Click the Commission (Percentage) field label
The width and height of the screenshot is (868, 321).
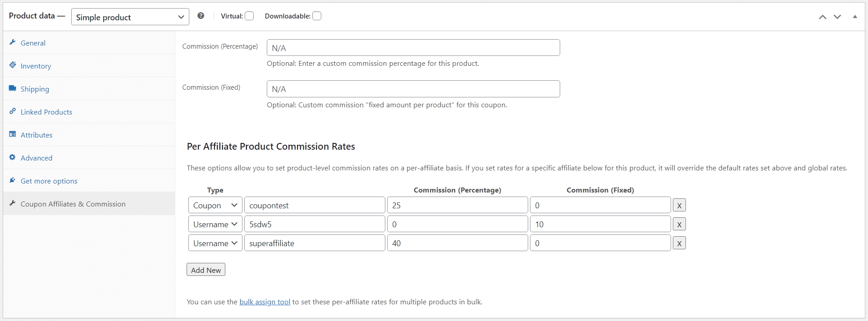(x=220, y=46)
